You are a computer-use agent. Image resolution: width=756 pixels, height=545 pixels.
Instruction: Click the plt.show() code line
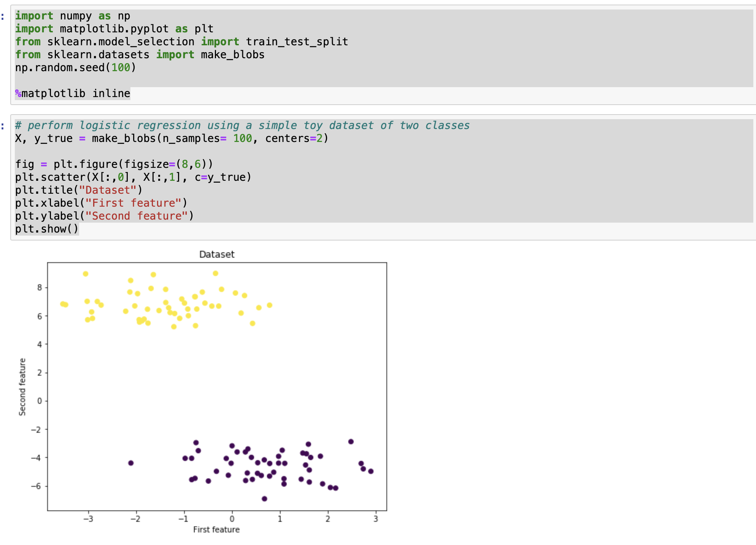coord(46,229)
